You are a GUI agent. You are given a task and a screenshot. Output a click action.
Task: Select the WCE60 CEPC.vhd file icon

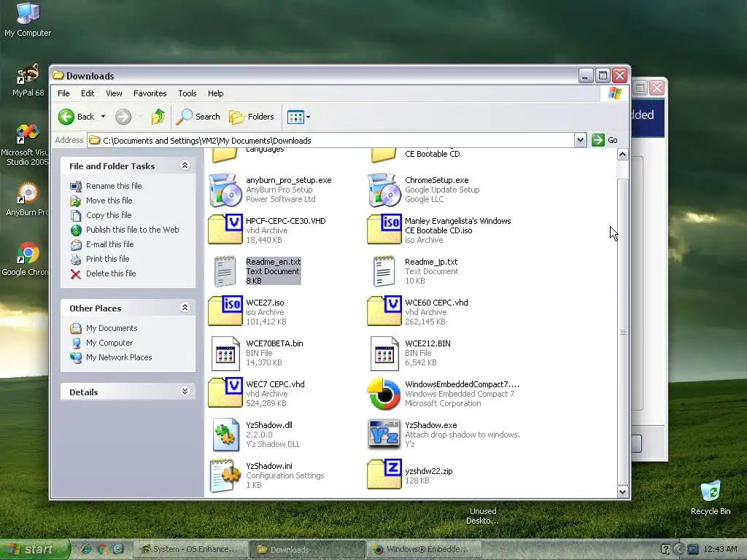coord(384,311)
